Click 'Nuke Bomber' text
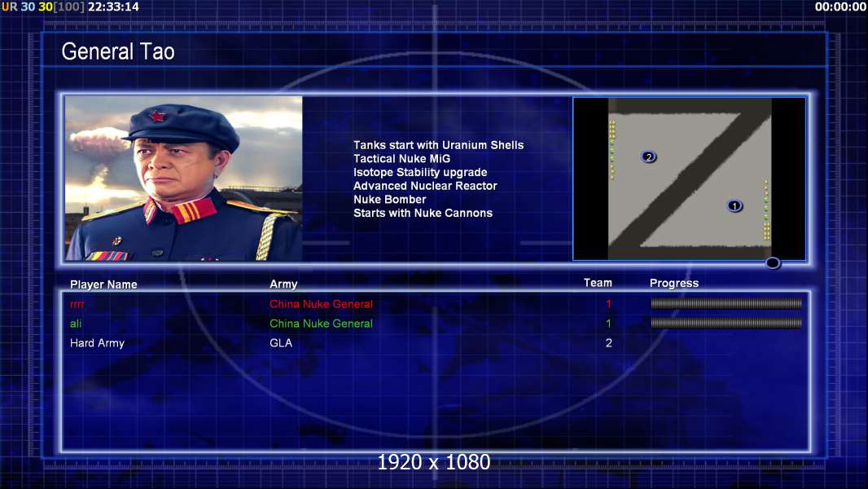Viewport: 868px width, 489px height. pyautogui.click(x=390, y=200)
